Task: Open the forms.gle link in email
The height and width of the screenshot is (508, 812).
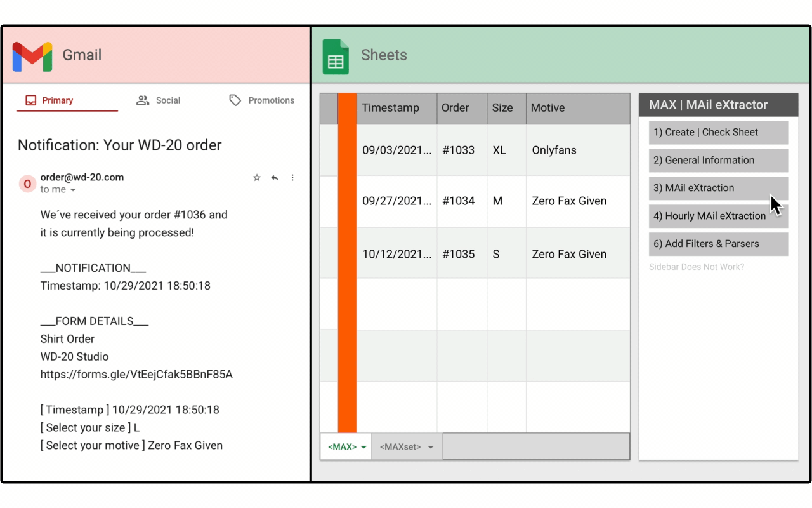Action: pos(136,375)
